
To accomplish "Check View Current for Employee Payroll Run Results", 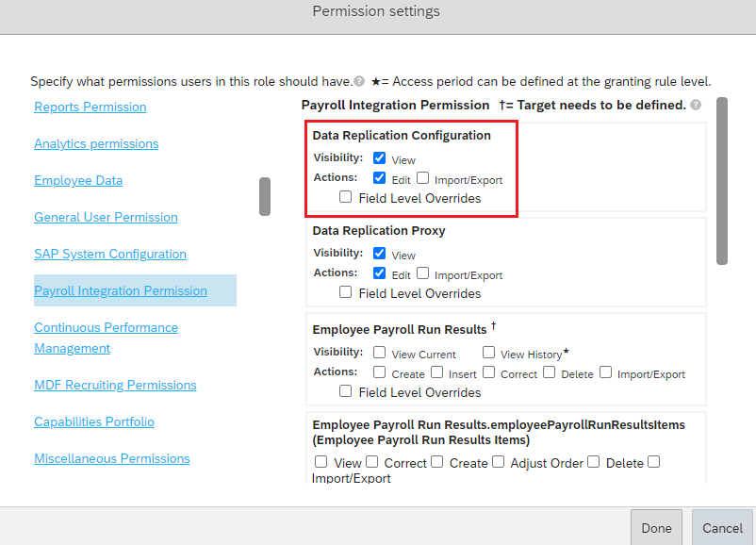I will click(x=380, y=353).
